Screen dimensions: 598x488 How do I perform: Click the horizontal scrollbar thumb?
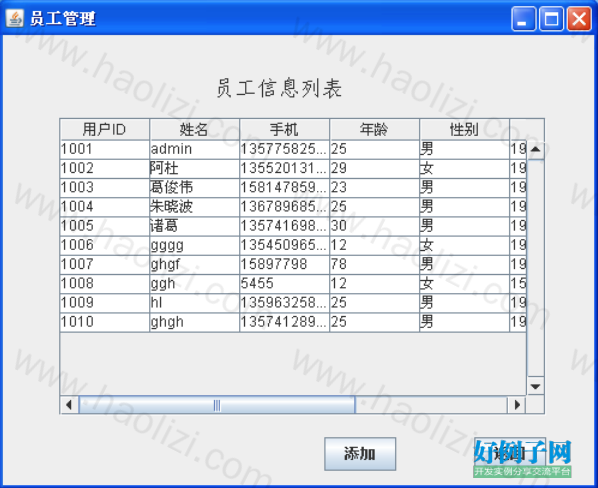pyautogui.click(x=217, y=405)
